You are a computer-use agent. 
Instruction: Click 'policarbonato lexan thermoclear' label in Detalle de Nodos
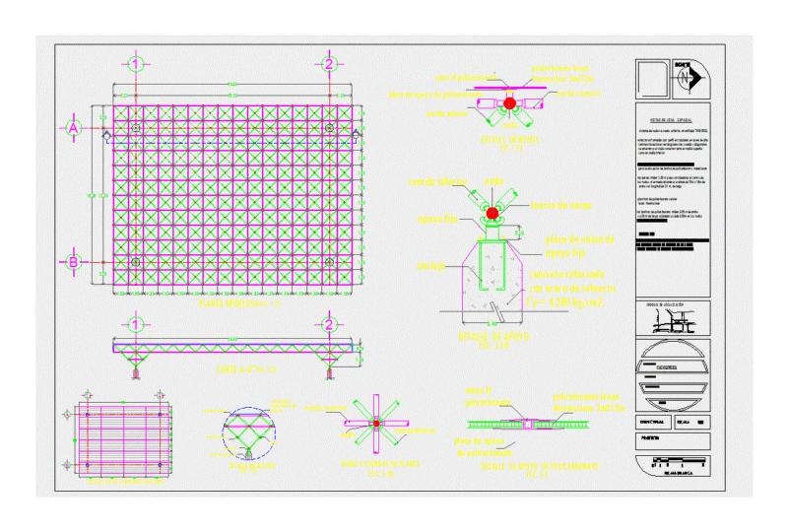tap(561, 74)
